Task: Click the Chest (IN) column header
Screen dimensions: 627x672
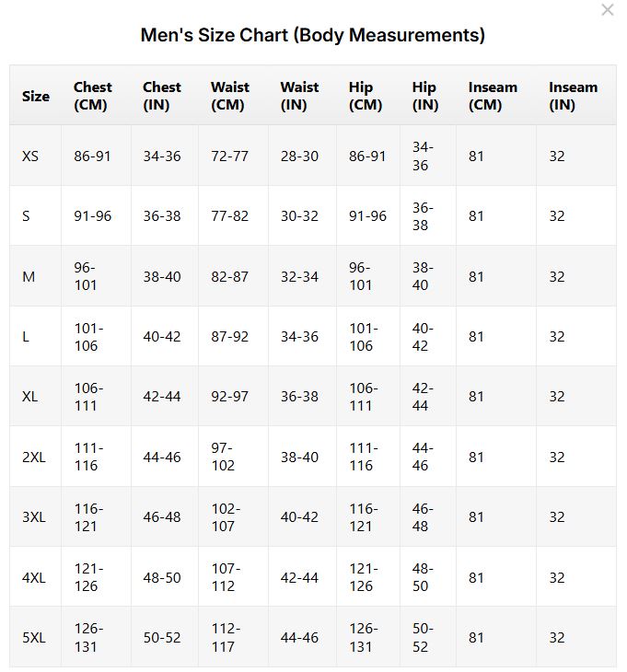Action: 162,96
